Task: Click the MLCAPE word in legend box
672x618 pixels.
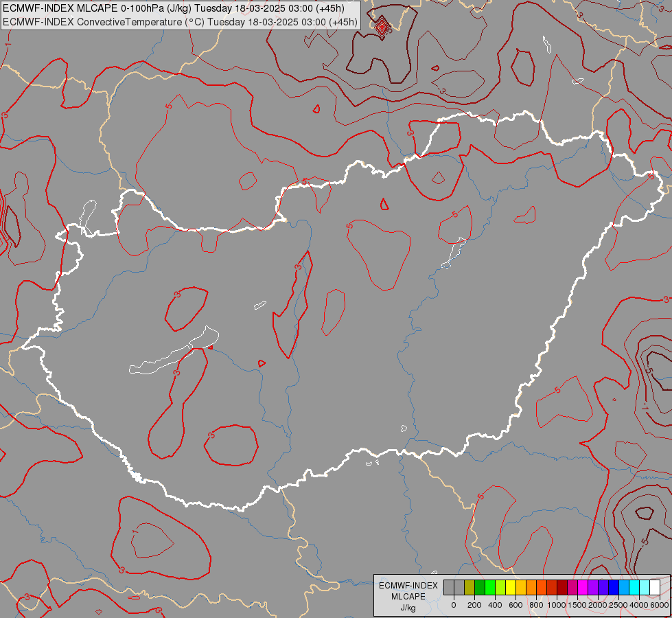Action: point(408,597)
